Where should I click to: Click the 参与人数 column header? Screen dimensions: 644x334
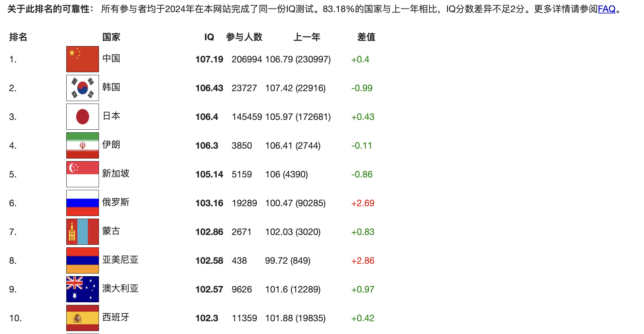coord(244,37)
